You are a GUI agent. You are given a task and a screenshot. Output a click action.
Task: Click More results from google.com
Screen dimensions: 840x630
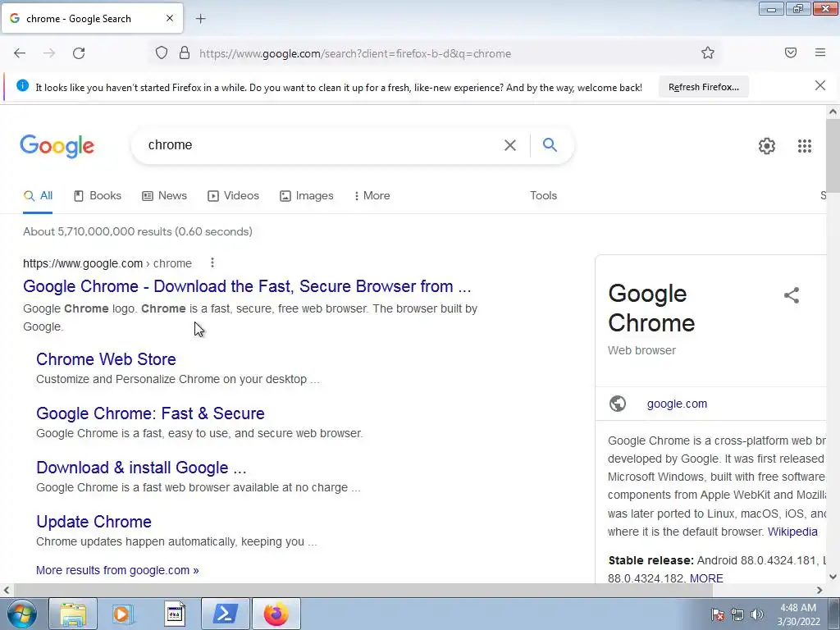tap(117, 570)
